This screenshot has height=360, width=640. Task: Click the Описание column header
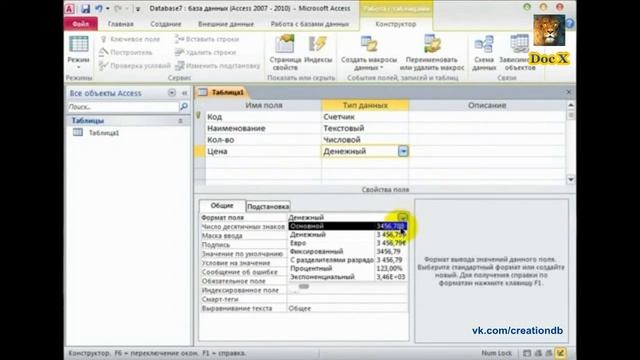click(x=487, y=105)
